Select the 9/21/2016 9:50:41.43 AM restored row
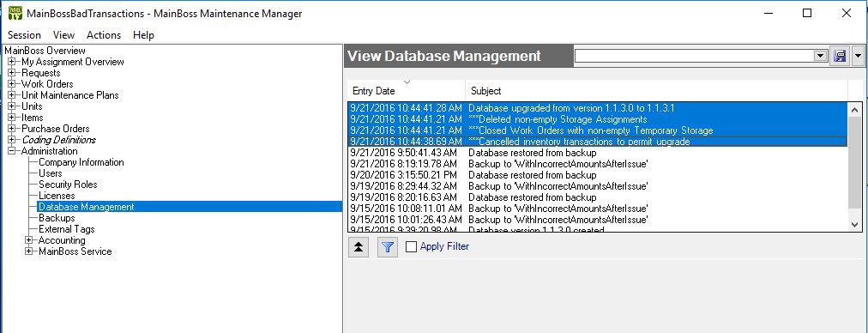Viewport: 868px width, 333px height. [x=597, y=153]
